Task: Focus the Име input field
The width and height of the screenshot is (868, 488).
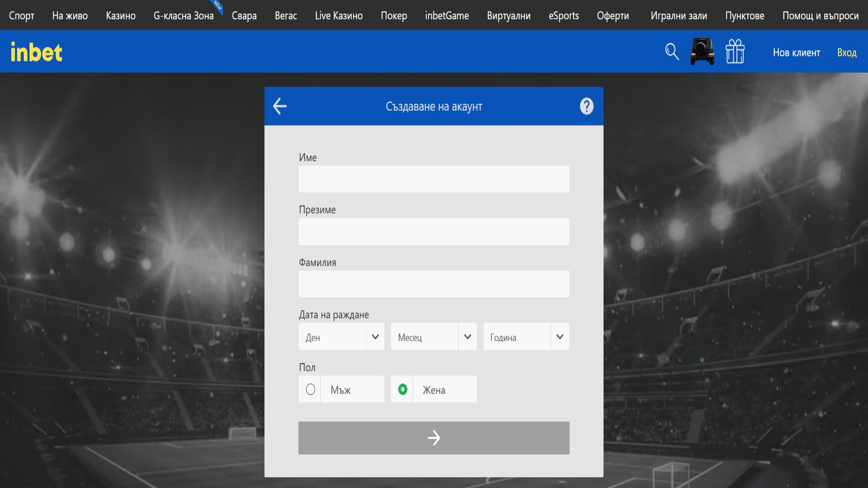Action: coord(434,179)
